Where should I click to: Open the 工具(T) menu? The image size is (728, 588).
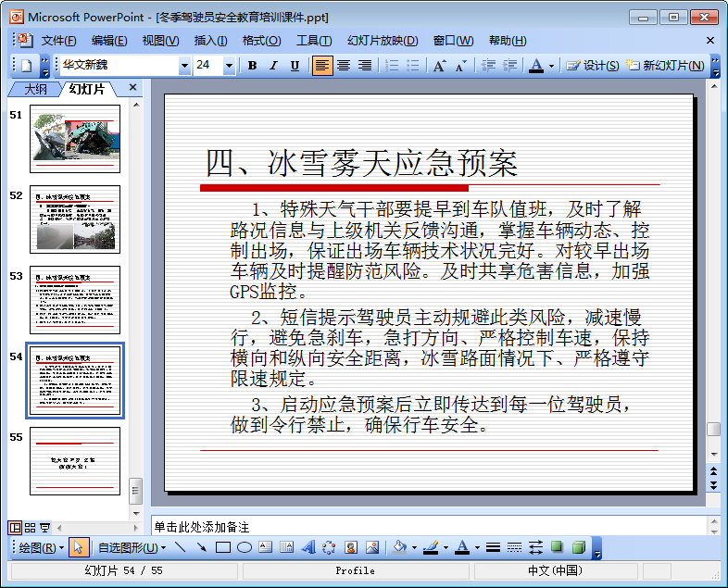click(314, 41)
